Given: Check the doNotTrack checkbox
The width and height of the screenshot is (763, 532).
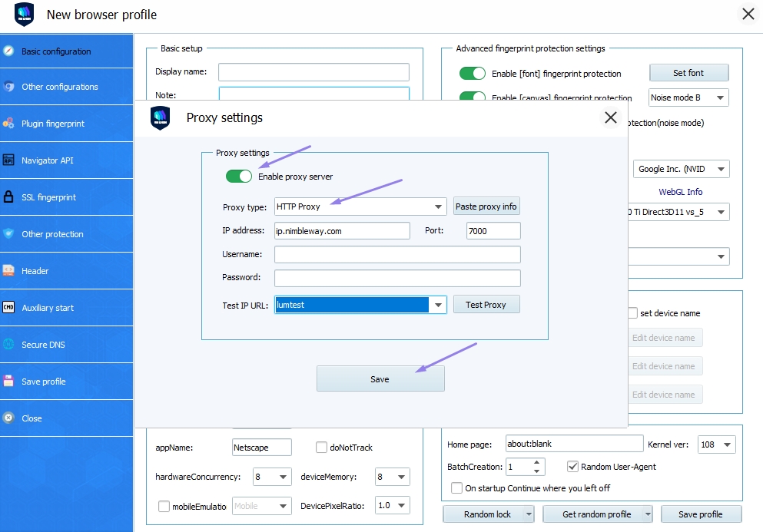Looking at the screenshot, I should 321,447.
